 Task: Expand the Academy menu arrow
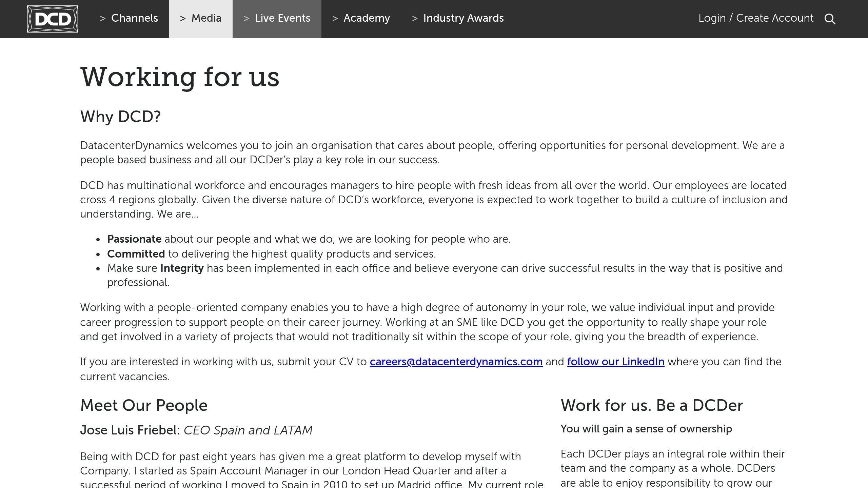pos(335,19)
